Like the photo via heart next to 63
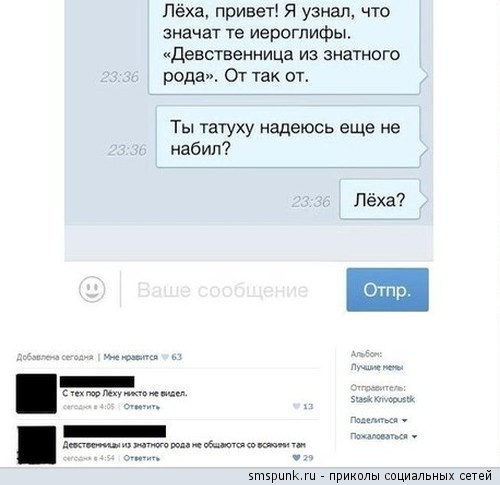This screenshot has height=485, width=500. point(165,357)
